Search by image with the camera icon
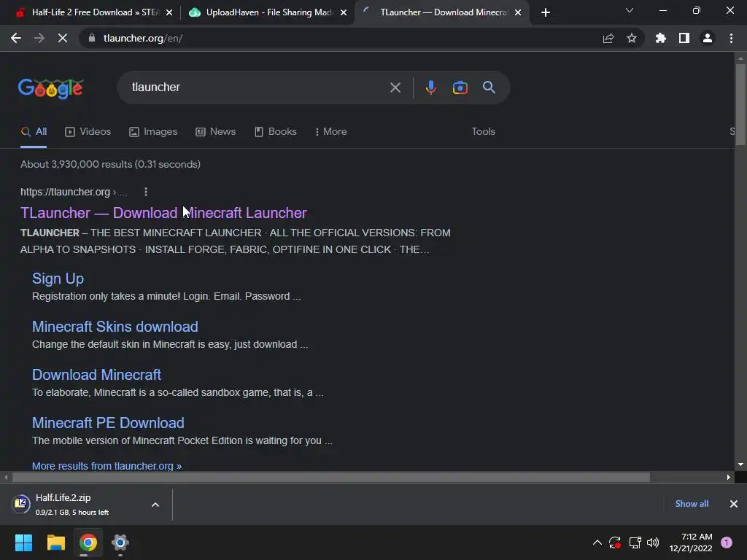The height and width of the screenshot is (560, 747). tap(460, 87)
